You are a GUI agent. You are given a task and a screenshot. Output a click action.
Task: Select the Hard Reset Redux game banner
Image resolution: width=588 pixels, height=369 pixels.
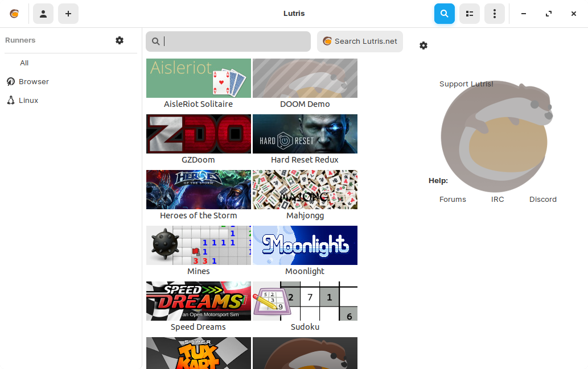point(305,134)
